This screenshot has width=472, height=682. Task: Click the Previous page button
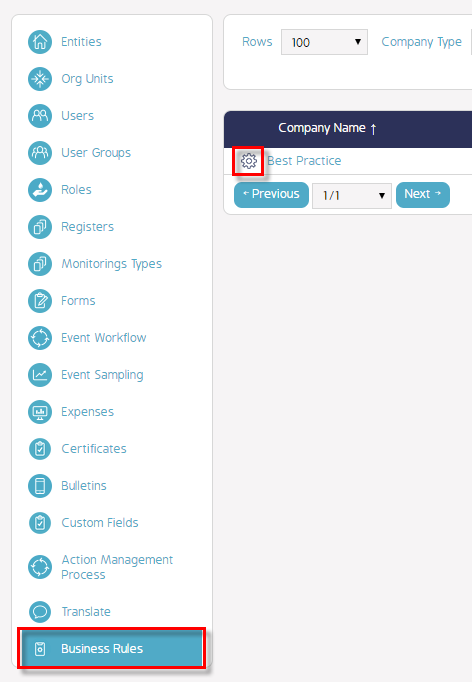[x=271, y=194]
